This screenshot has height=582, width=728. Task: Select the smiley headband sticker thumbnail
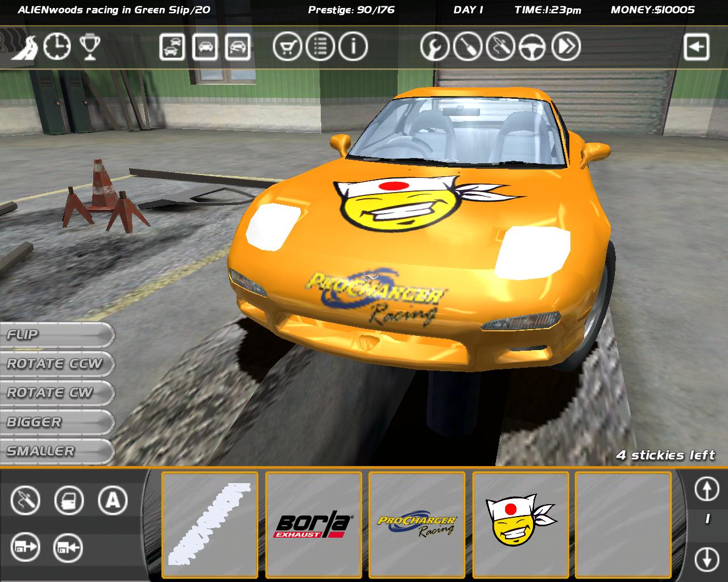pyautogui.click(x=520, y=525)
